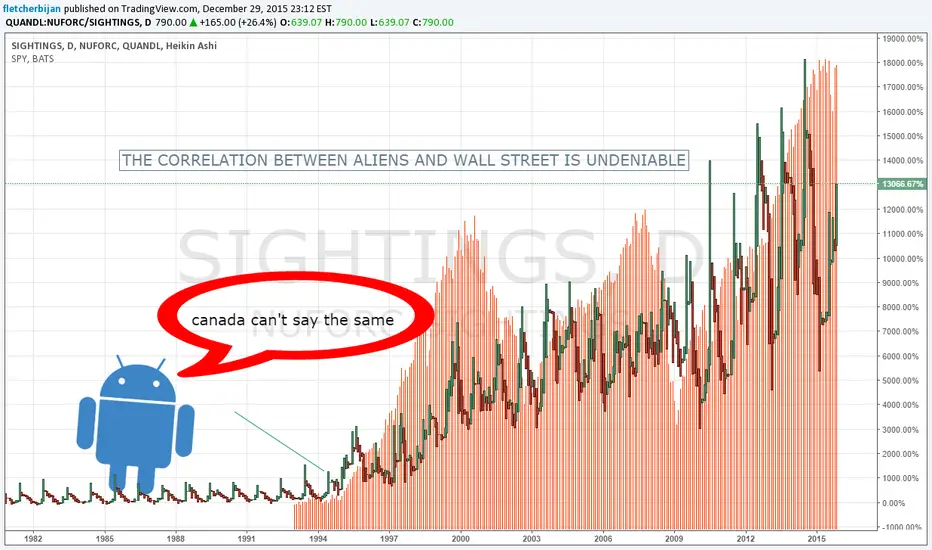Click the 'SIGHTINGS, D, NUFORC, QUANDL, Heikin Ashi' legend

pos(114,46)
